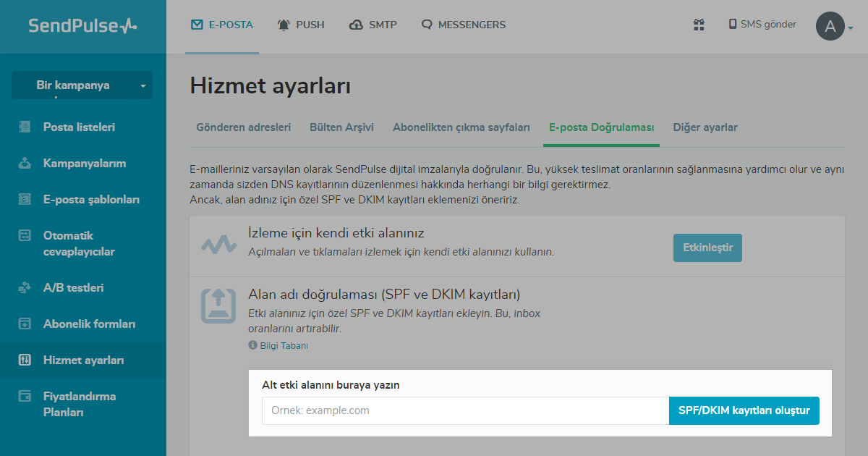This screenshot has height=456, width=868.
Task: Click the MESSENGERS chat bubble icon
Action: click(427, 25)
